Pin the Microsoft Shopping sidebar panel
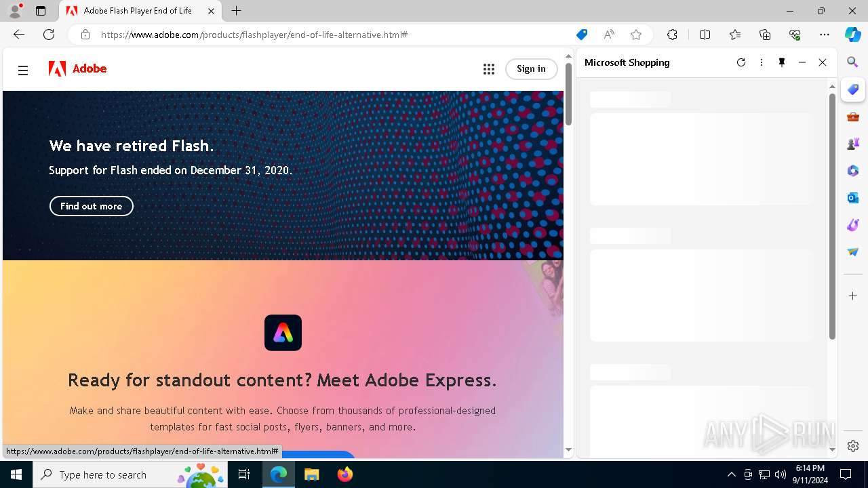 (782, 62)
